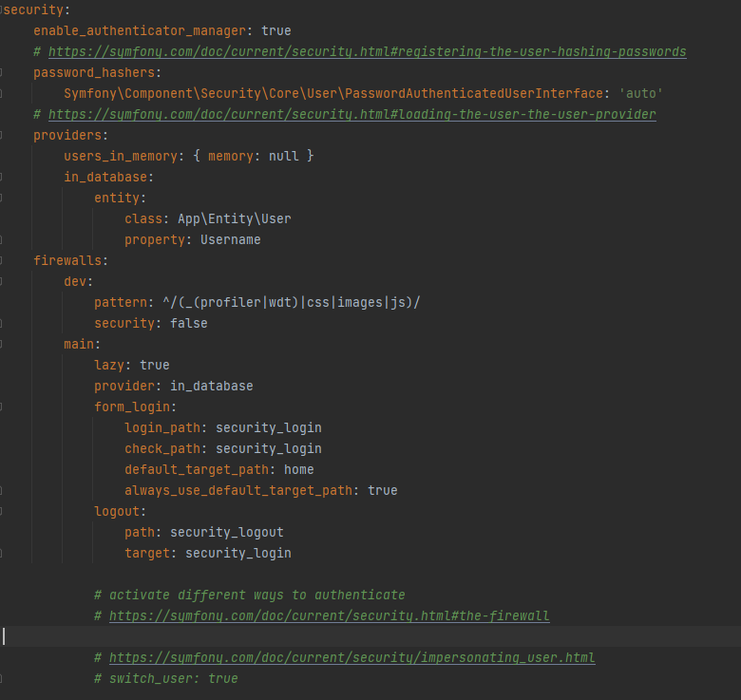Click the "null" value

[283, 157]
